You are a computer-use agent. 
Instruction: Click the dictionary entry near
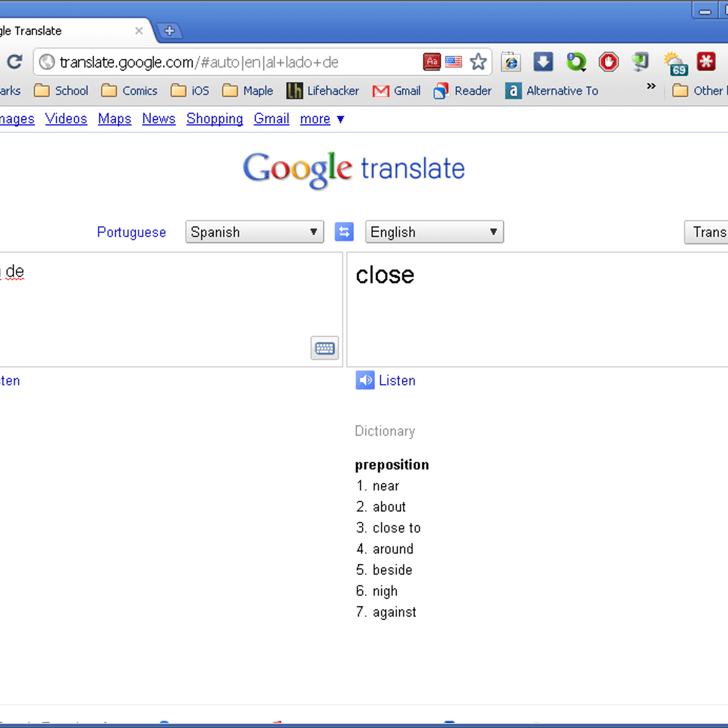coord(386,486)
